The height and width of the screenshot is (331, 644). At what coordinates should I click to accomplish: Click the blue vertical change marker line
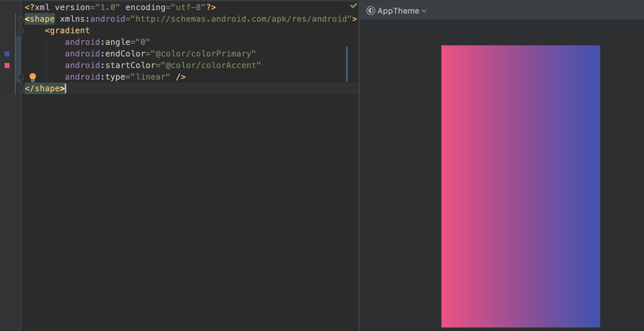(x=347, y=64)
